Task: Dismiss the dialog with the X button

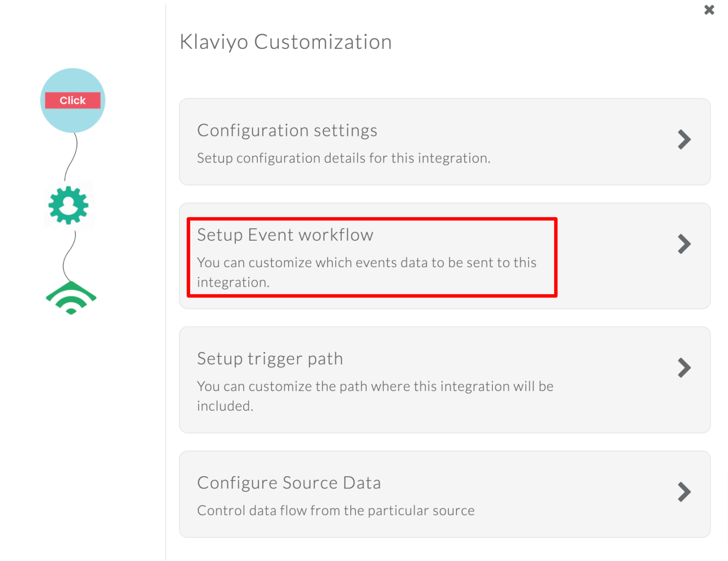Action: (x=709, y=9)
